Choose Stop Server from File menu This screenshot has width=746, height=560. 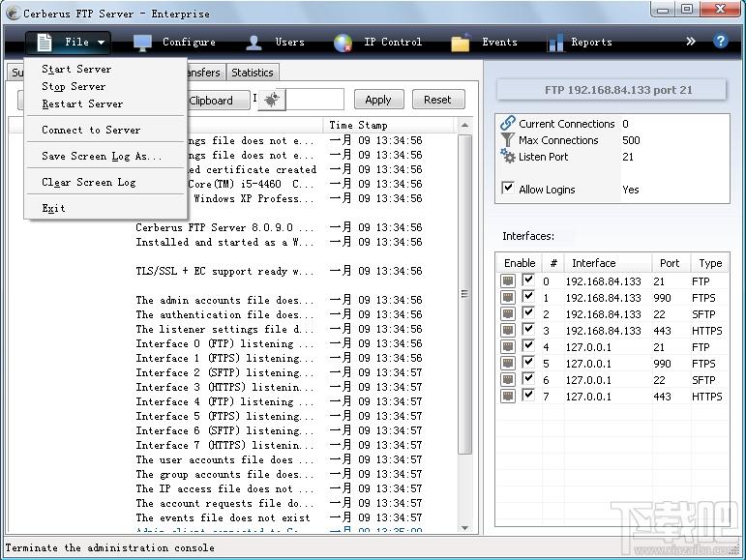pyautogui.click(x=104, y=86)
